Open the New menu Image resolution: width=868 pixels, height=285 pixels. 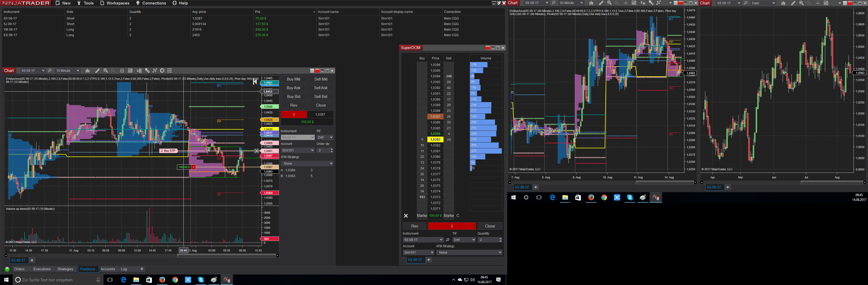(x=63, y=3)
